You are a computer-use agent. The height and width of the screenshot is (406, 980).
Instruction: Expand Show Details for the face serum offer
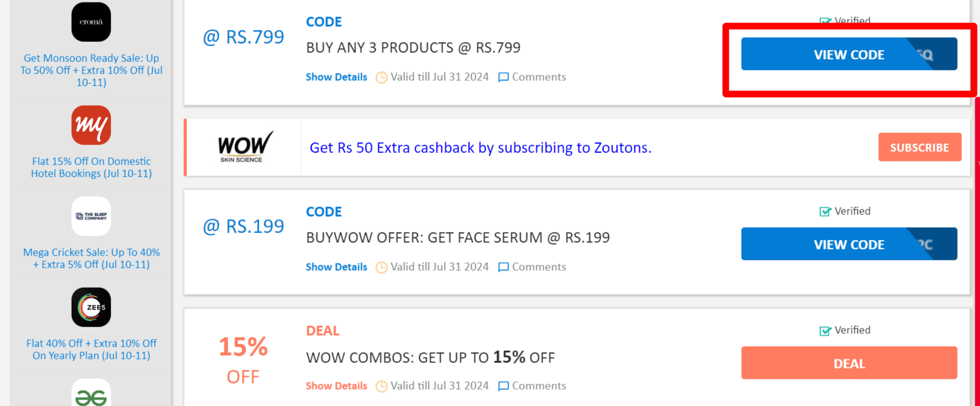coord(336,266)
